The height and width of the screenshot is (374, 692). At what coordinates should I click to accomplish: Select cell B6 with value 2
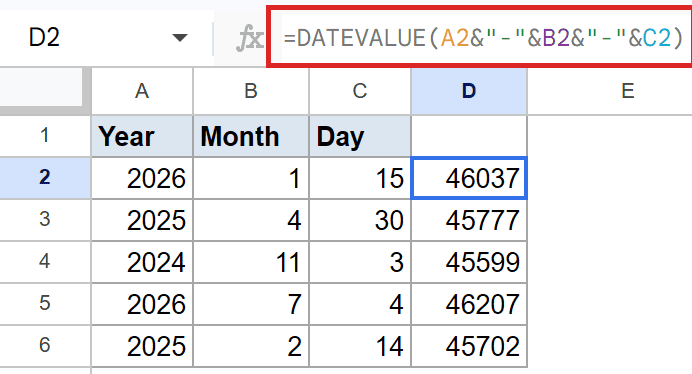point(251,346)
